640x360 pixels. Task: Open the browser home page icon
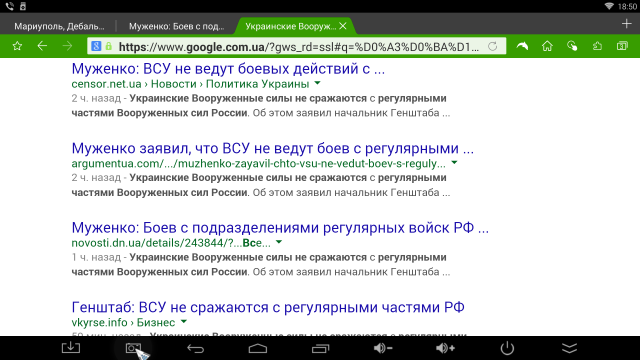point(547,46)
